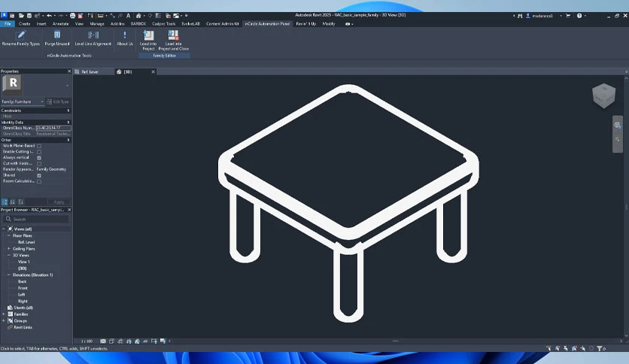Collapse the Views (all) tree node
This screenshot has height=364, width=629.
[x=4, y=229]
